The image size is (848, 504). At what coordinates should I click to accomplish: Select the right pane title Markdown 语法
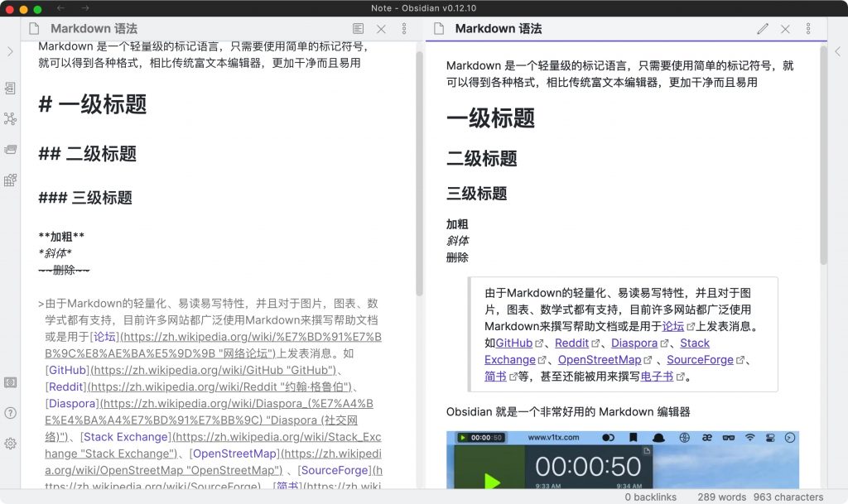click(498, 29)
